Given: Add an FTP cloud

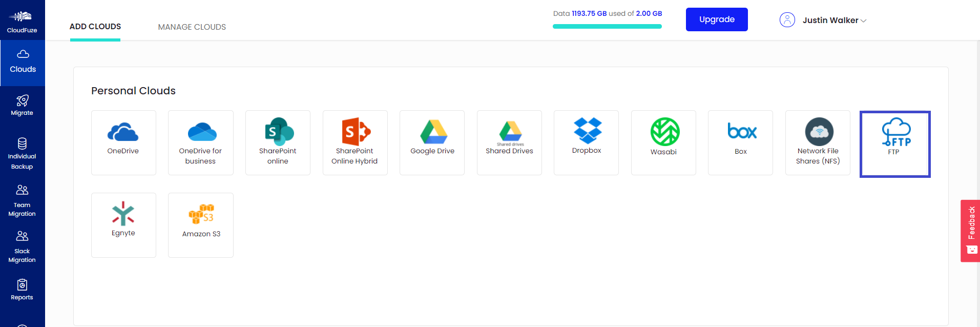Looking at the screenshot, I should 895,144.
